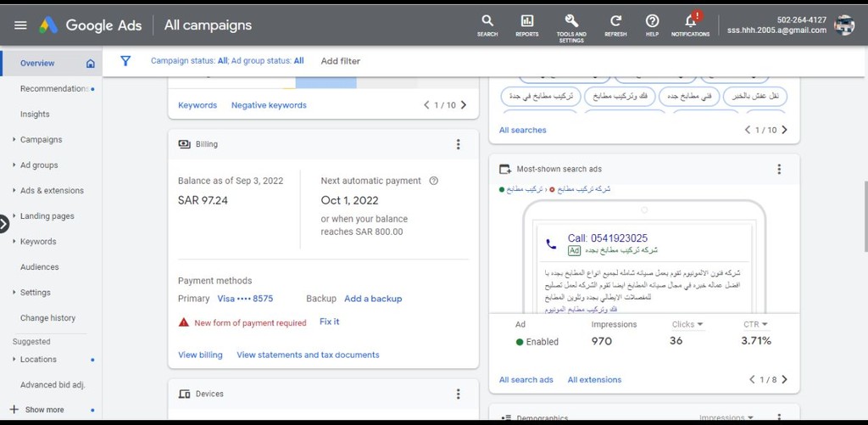Expand Ads & extensions sidebar item
This screenshot has height=425, width=868.
(14, 191)
